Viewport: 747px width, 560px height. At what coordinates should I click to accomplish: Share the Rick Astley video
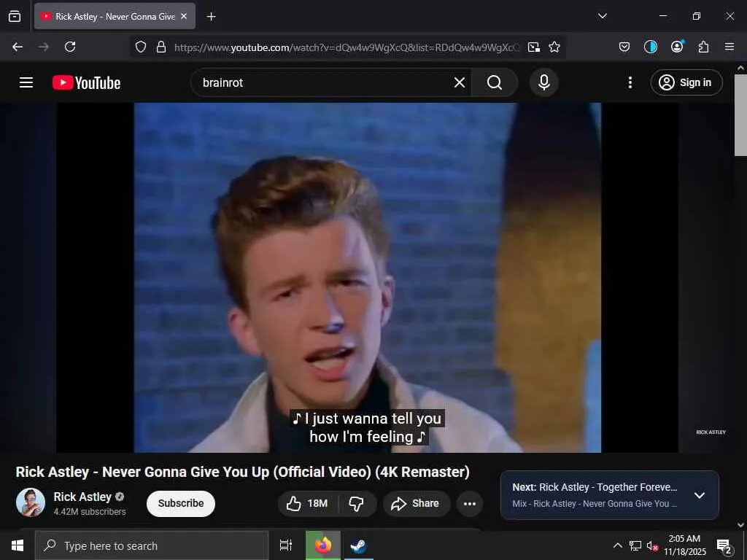(415, 503)
